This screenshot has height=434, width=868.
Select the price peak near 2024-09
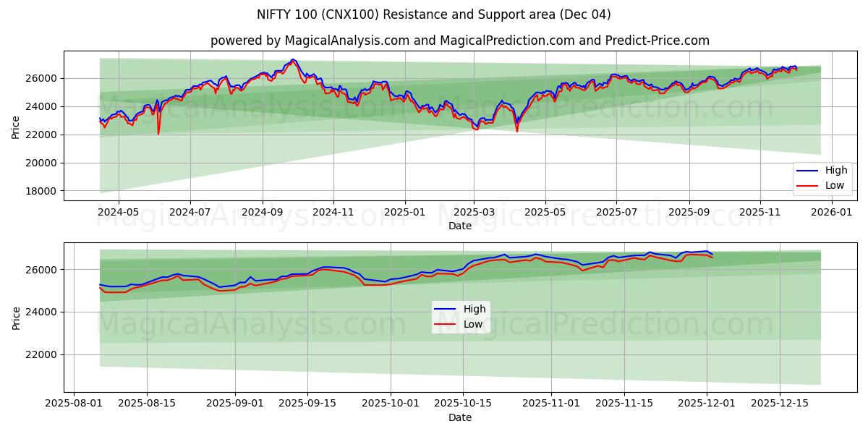(x=292, y=61)
